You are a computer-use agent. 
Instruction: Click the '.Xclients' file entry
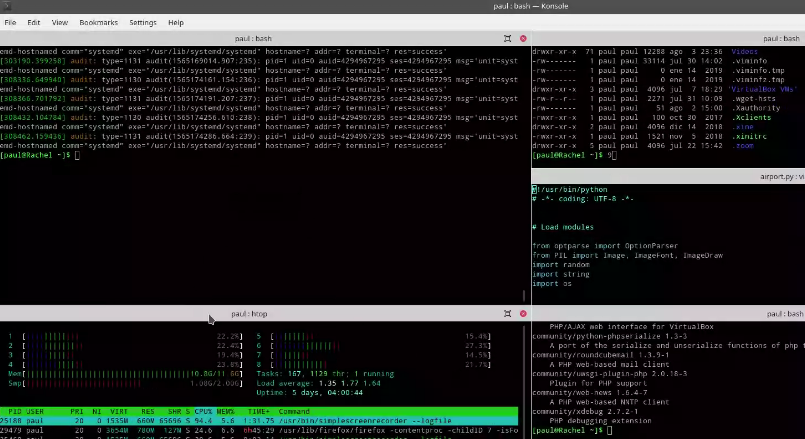coord(751,118)
